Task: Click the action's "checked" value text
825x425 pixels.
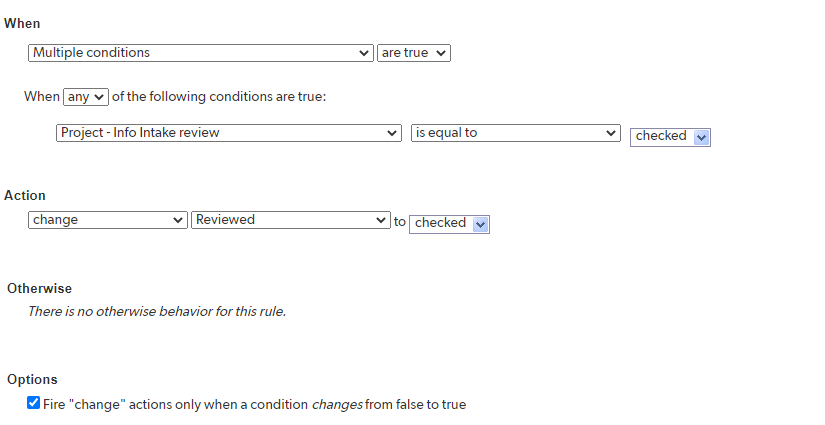Action: pyautogui.click(x=440, y=222)
